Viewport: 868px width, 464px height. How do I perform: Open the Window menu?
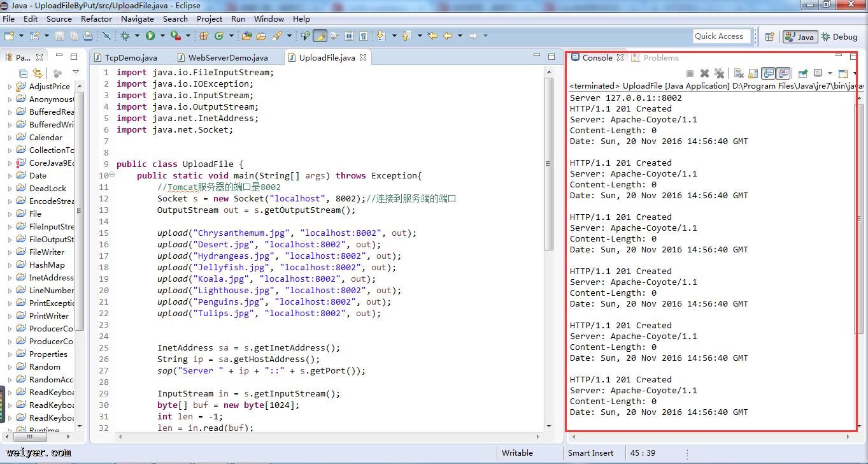[269, 18]
